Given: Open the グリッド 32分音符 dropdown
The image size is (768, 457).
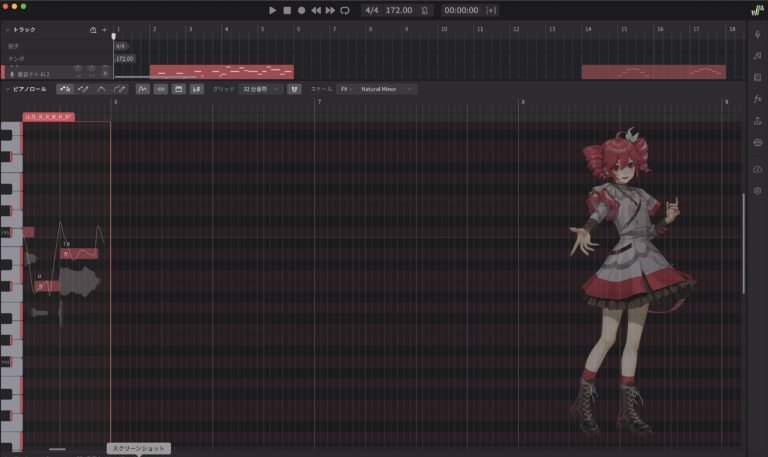Looking at the screenshot, I should click(x=260, y=89).
